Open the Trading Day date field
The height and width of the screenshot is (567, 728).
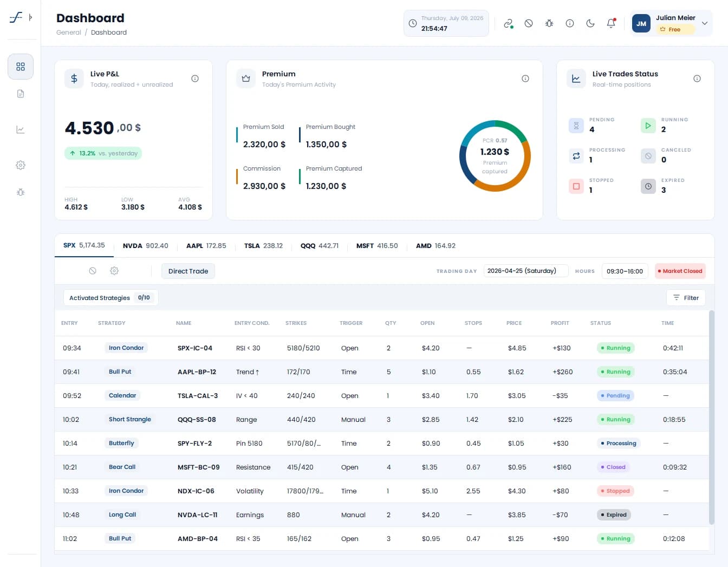pos(525,271)
